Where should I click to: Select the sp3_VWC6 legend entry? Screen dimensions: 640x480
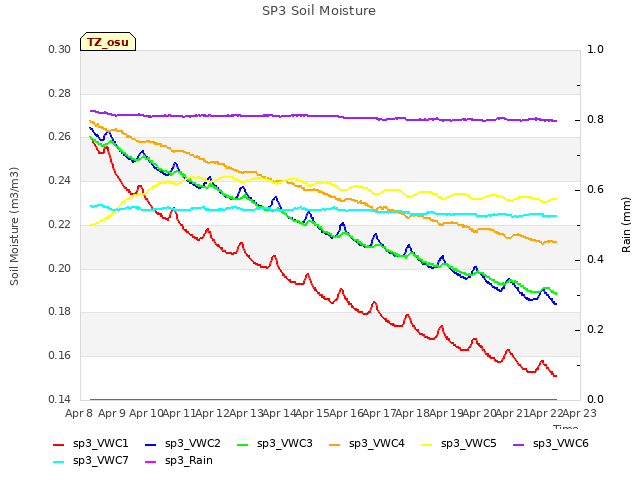[551, 443]
